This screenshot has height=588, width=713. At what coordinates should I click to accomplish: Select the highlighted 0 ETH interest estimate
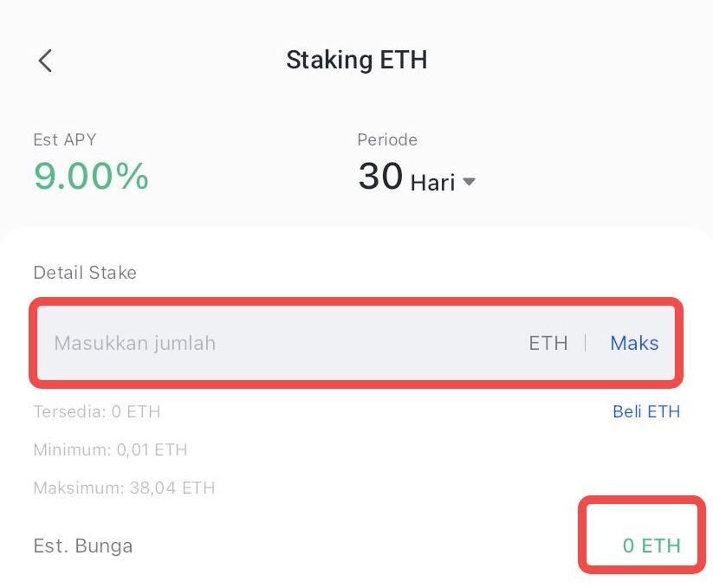point(641,546)
